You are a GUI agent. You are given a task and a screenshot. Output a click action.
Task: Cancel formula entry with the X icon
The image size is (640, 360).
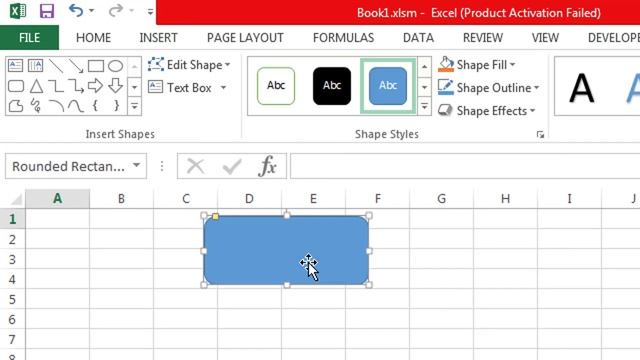click(x=196, y=166)
